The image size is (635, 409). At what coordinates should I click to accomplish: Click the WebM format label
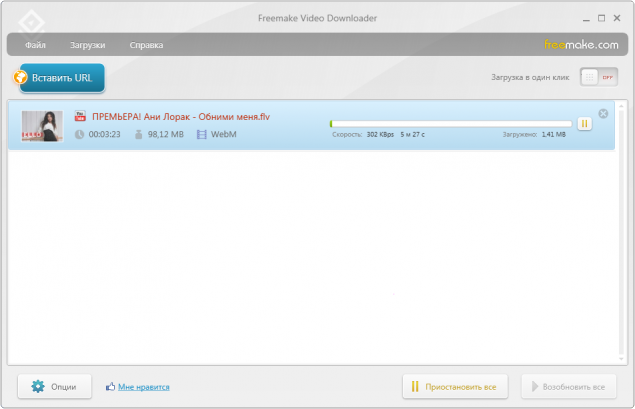(224, 134)
